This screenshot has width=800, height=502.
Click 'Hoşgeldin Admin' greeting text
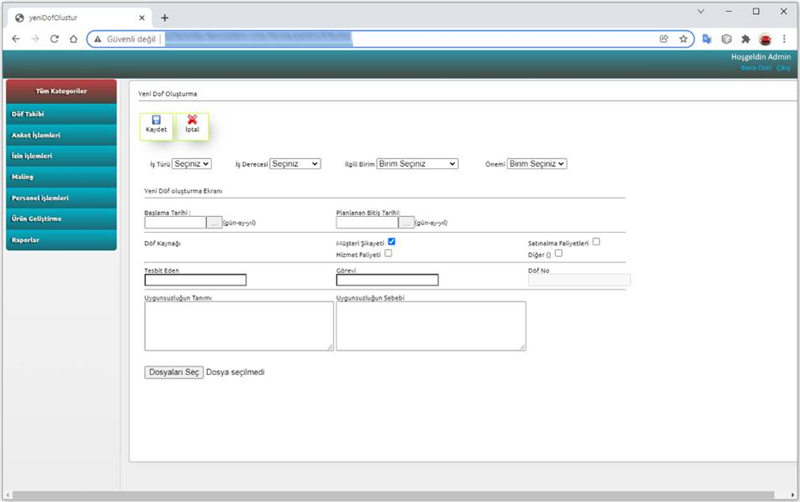tap(761, 57)
